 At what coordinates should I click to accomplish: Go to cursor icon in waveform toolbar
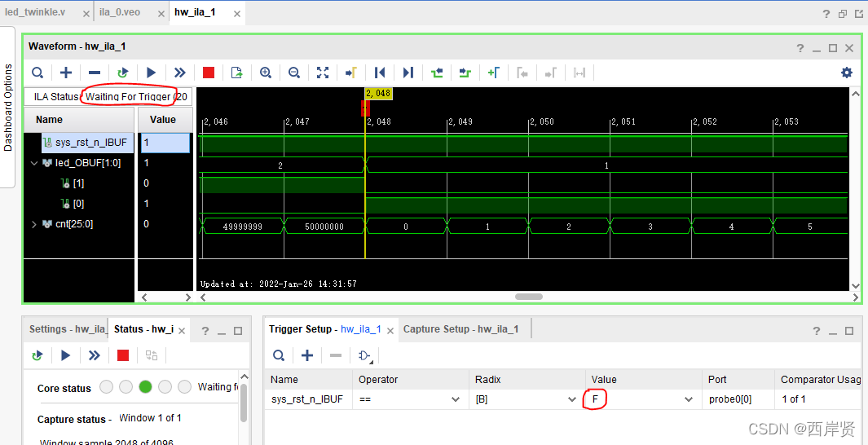pos(351,73)
